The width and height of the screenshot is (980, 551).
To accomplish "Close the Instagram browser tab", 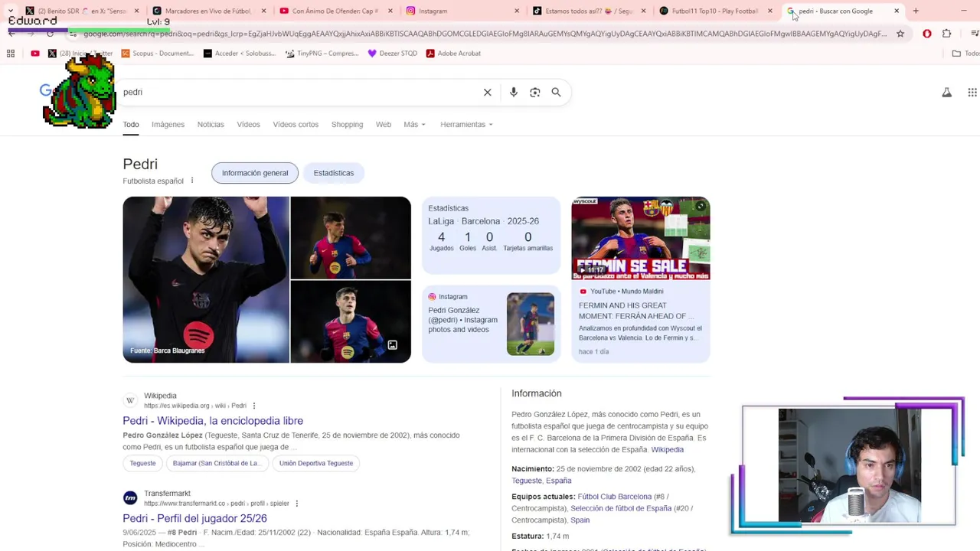I will [517, 11].
